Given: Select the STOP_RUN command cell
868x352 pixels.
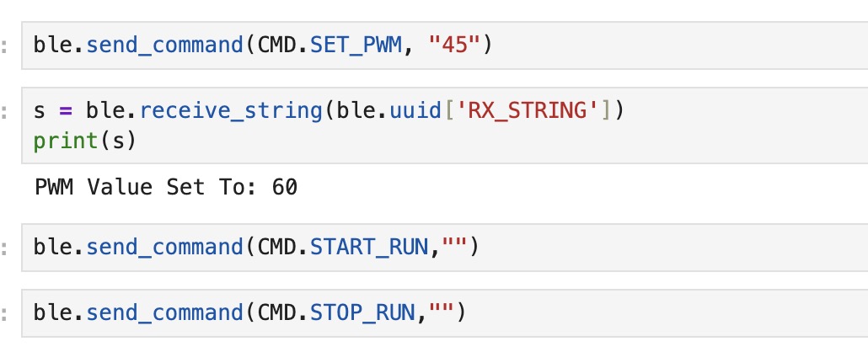Looking at the screenshot, I should [444, 312].
